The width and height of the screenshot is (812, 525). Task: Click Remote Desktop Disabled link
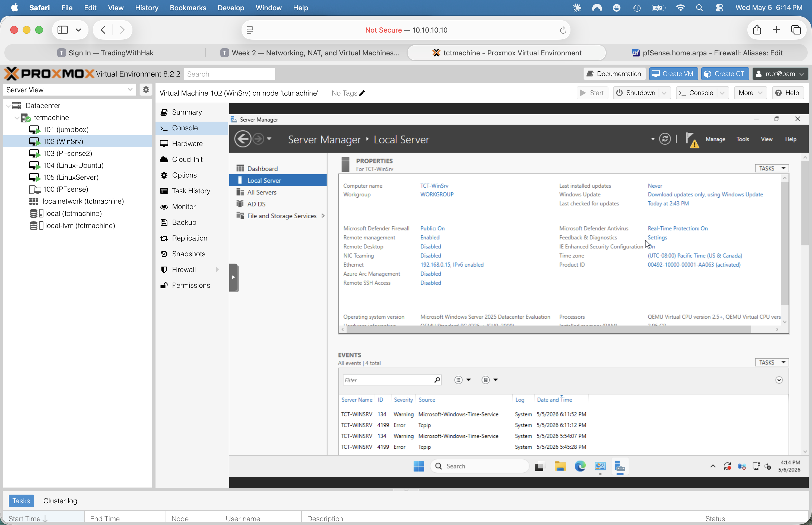pyautogui.click(x=431, y=246)
